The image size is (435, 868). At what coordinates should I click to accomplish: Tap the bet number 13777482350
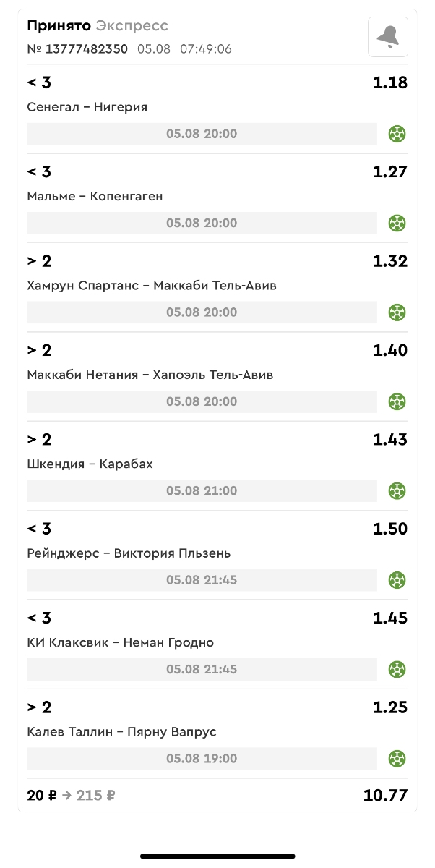coord(77,49)
